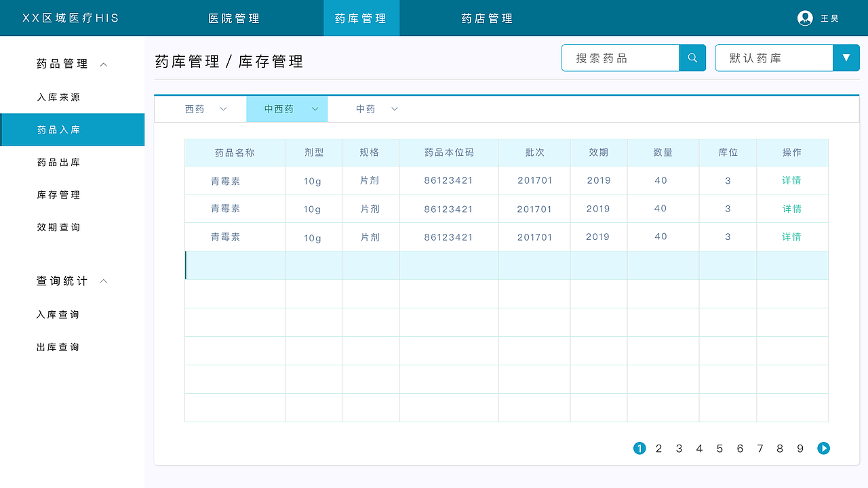Switch to the 医院管理 top menu
The width and height of the screenshot is (868, 488).
click(x=233, y=18)
